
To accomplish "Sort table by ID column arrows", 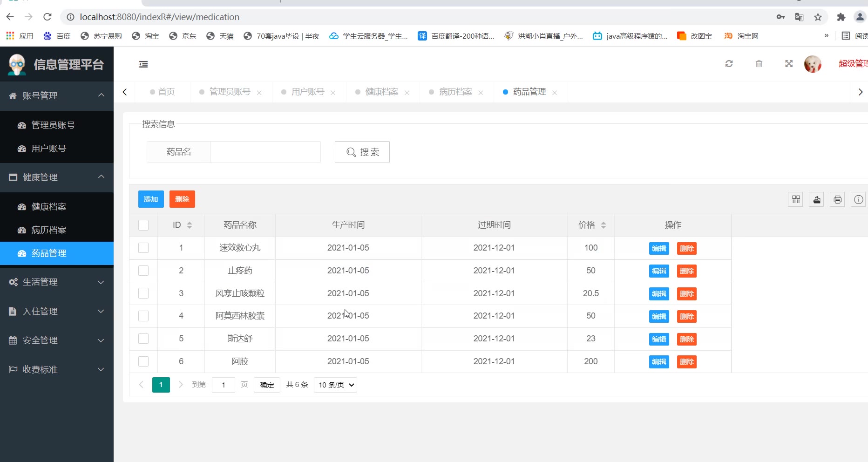I will pyautogui.click(x=189, y=225).
